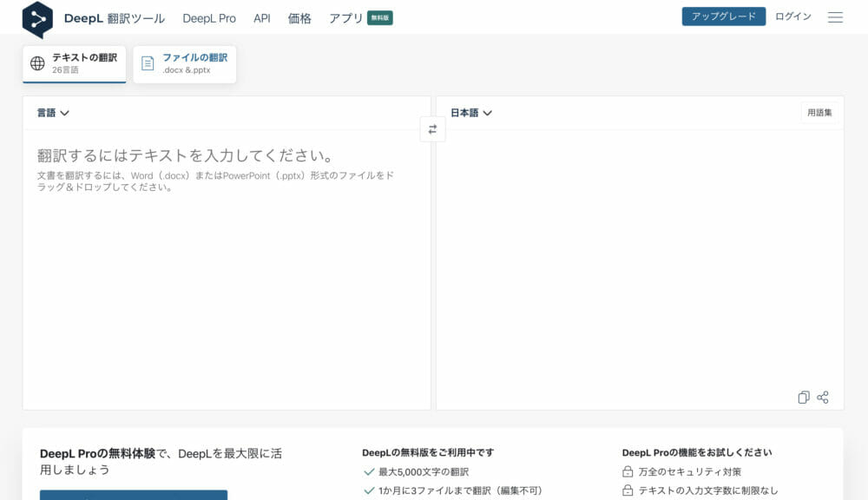Open the API navigation item
868x500 pixels.
pos(262,18)
